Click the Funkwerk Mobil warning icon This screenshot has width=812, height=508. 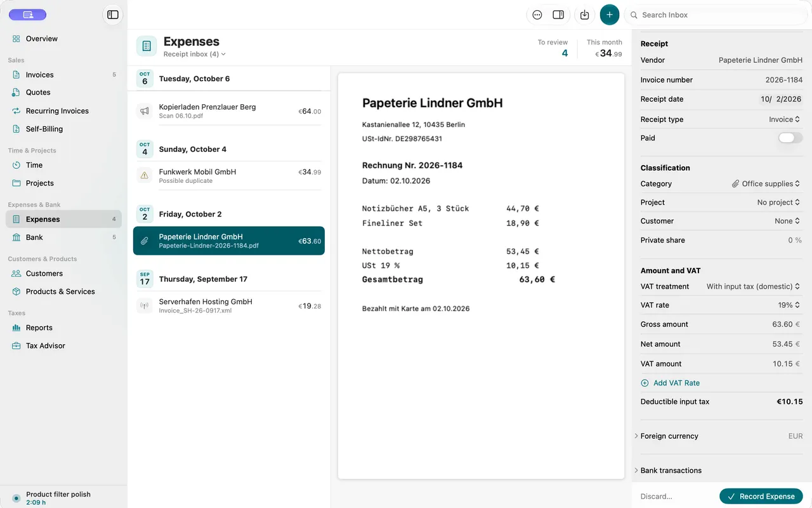pyautogui.click(x=145, y=175)
